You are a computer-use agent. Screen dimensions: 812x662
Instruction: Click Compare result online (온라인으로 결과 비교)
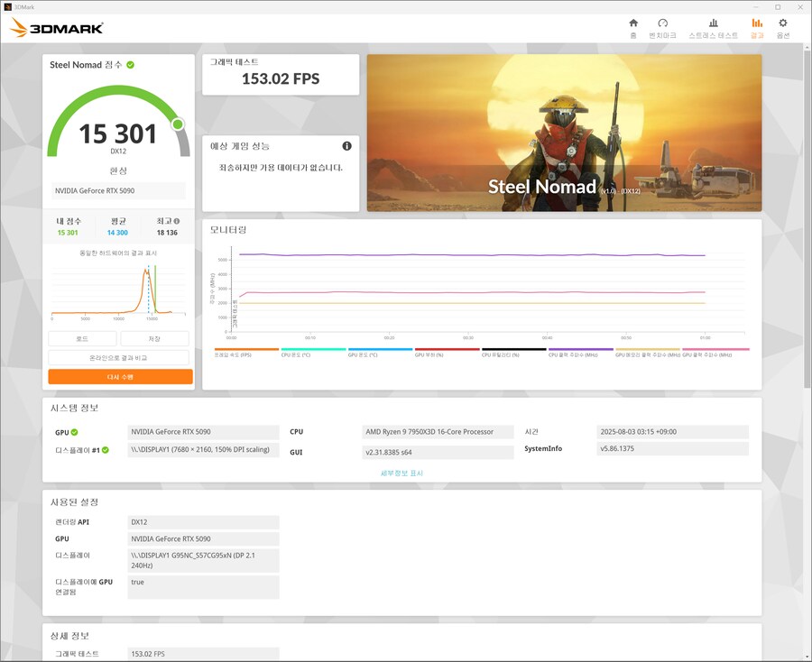pyautogui.click(x=120, y=358)
